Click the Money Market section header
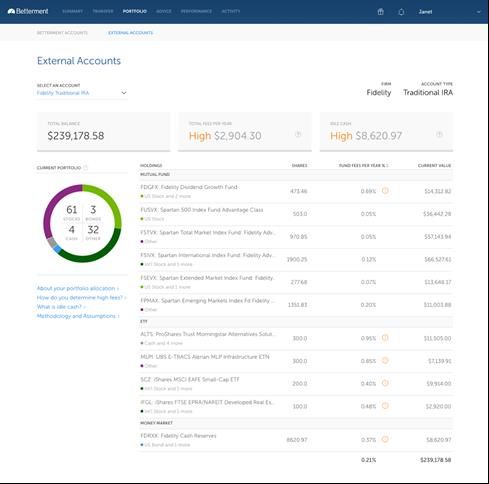Viewport: 489px width, 484px height. pyautogui.click(x=295, y=423)
